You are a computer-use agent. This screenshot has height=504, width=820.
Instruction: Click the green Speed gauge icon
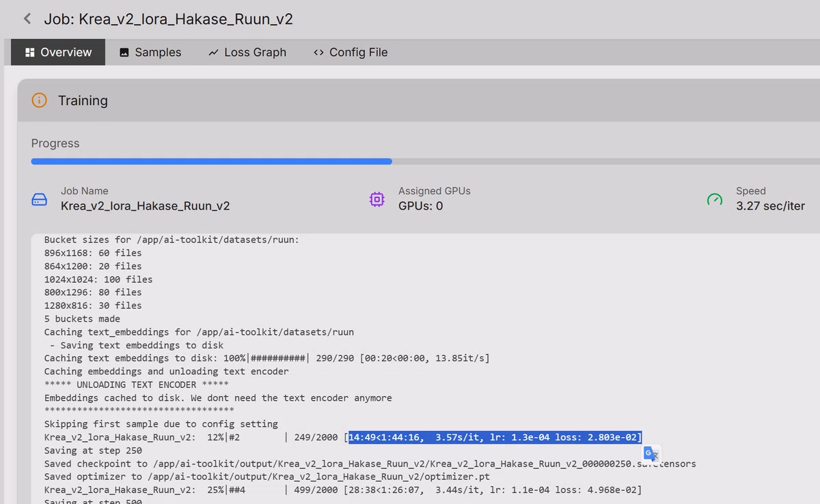714,199
